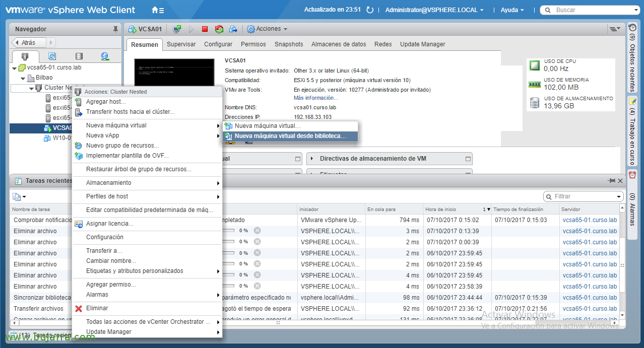This screenshot has width=644, height=348.
Task: Go to the vSphere home icon
Action: tap(156, 10)
